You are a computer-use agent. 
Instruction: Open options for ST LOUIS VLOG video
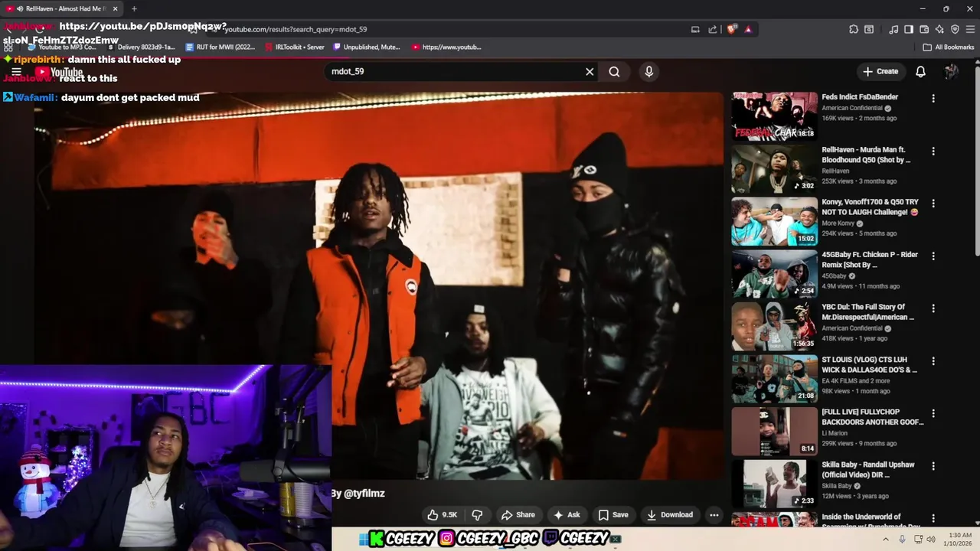933,361
